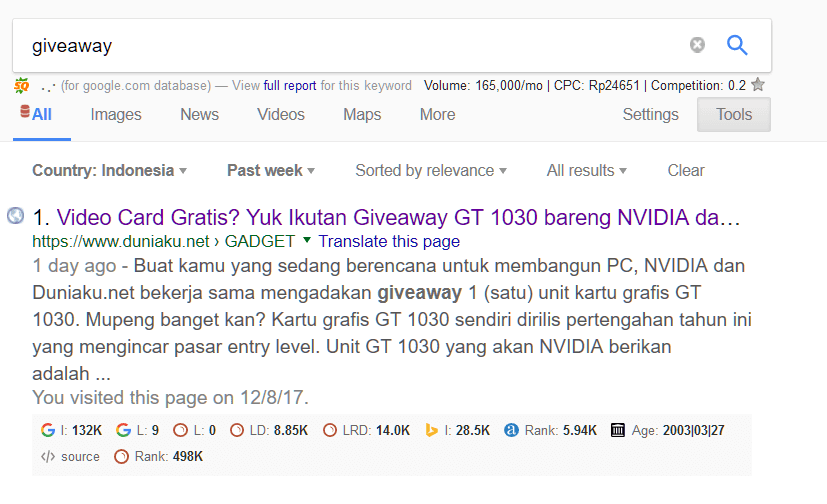Open the Settings menu
Image resolution: width=827 pixels, height=504 pixels.
[x=650, y=114]
